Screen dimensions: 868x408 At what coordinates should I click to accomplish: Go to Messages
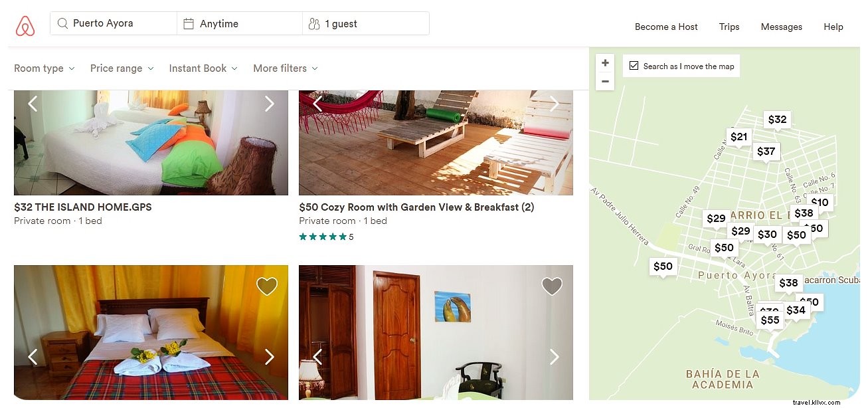[781, 27]
